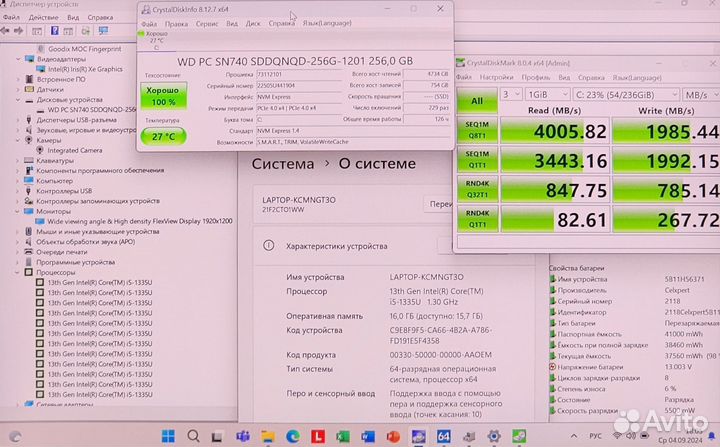The height and width of the screenshot is (447, 720).
Task: Click the Прошивка field showing 73112101
Action: click(300, 74)
